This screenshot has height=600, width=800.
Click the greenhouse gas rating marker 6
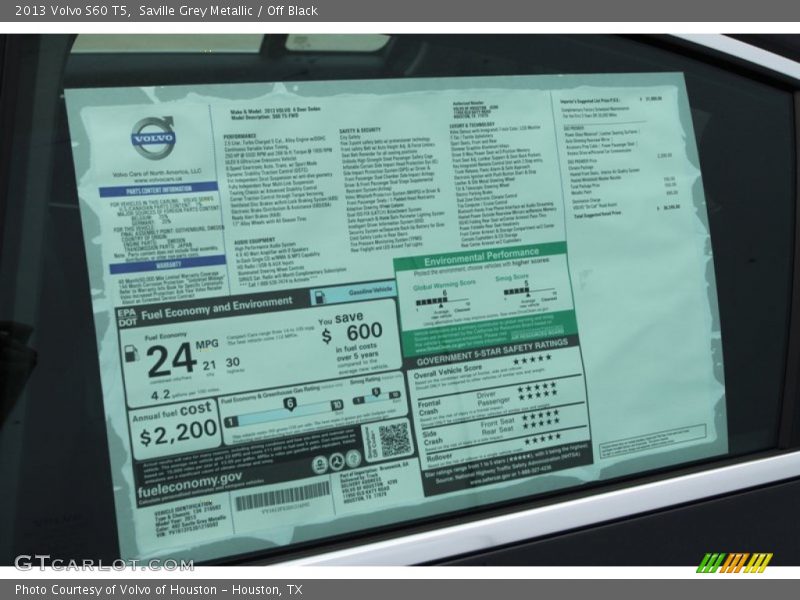(x=290, y=404)
